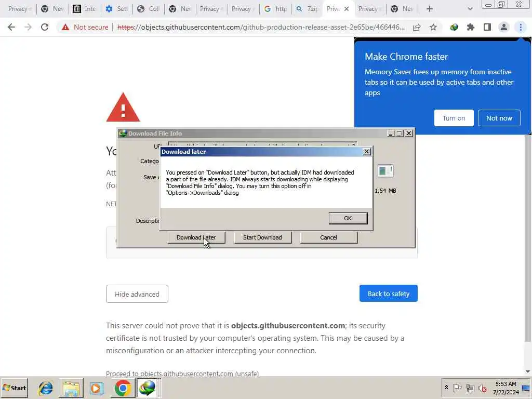Open Windows Media Player from taskbar

pos(96,388)
